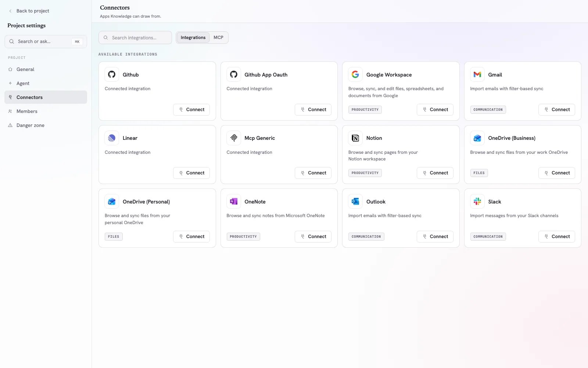Click COMMUNICATION tag on Gmail card

pos(488,110)
